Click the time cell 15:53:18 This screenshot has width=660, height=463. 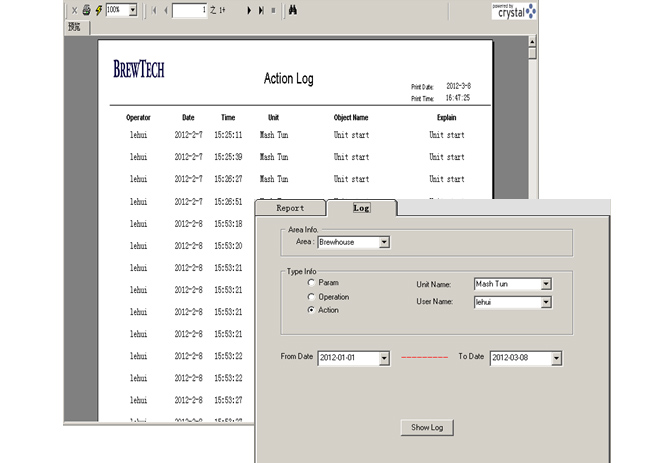(228, 224)
